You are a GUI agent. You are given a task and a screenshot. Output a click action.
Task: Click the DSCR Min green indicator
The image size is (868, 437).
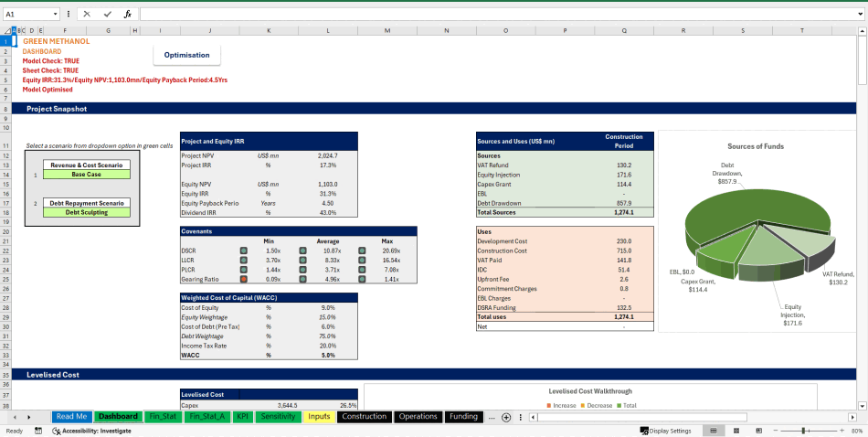(244, 250)
